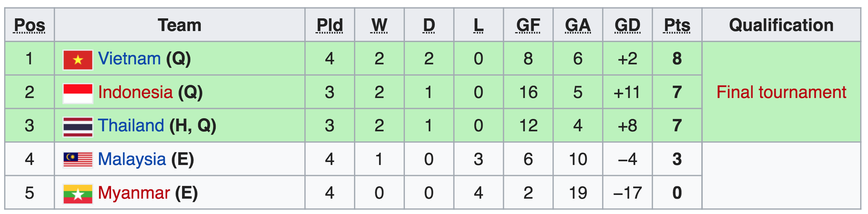Viewport: 868px width, 214px height.
Task: Click the Thailand flag icon
Action: coord(78,127)
